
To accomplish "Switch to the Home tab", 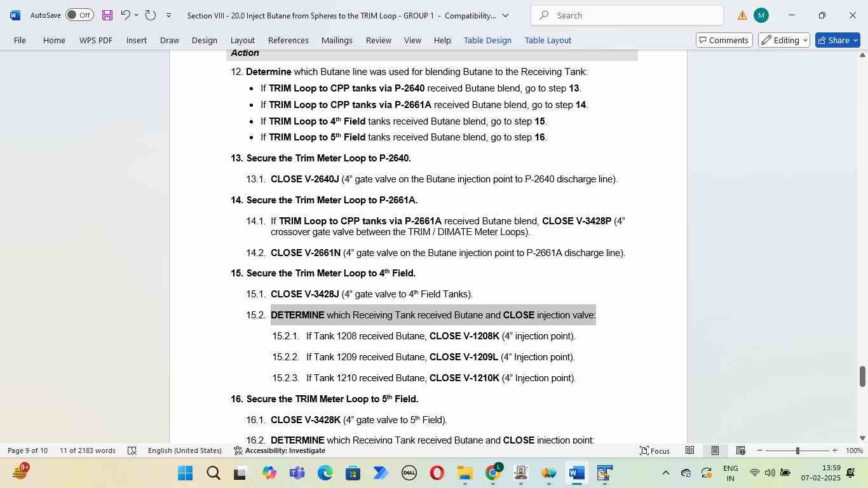I will 54,40.
